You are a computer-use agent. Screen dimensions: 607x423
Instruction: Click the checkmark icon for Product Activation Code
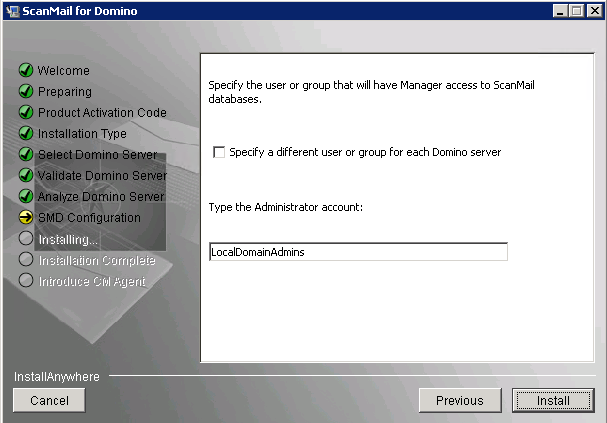coord(27,113)
